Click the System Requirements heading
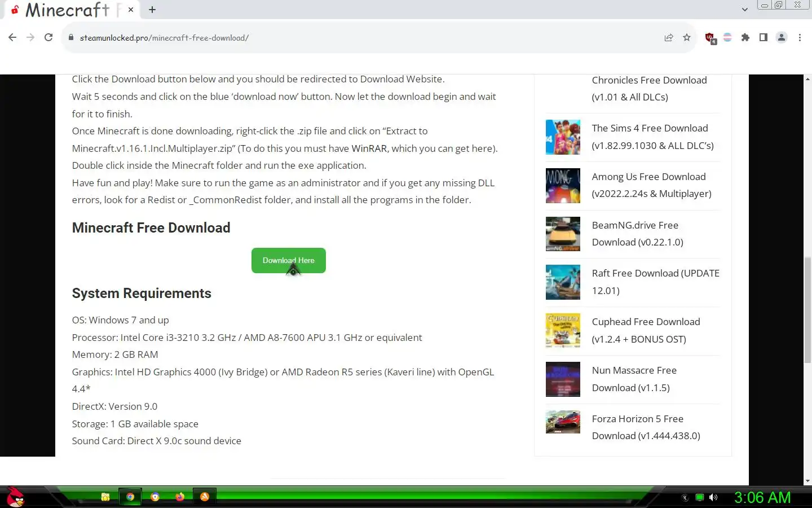Screen dimensions: 812x508 click(142, 294)
